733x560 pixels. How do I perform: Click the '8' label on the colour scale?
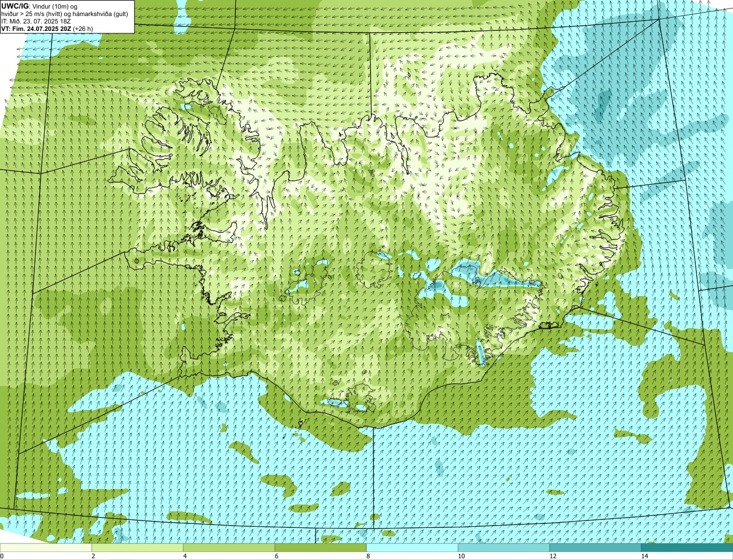click(x=368, y=556)
